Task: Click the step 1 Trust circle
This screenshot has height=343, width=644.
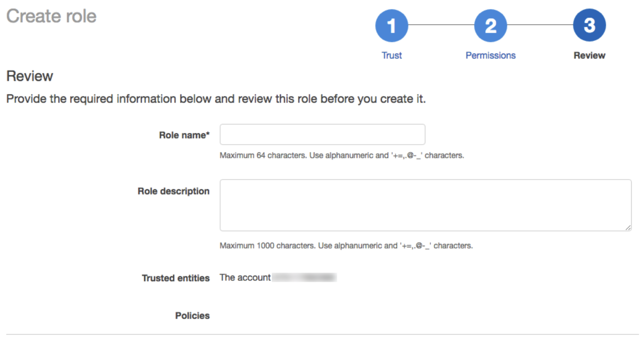Action: point(391,25)
